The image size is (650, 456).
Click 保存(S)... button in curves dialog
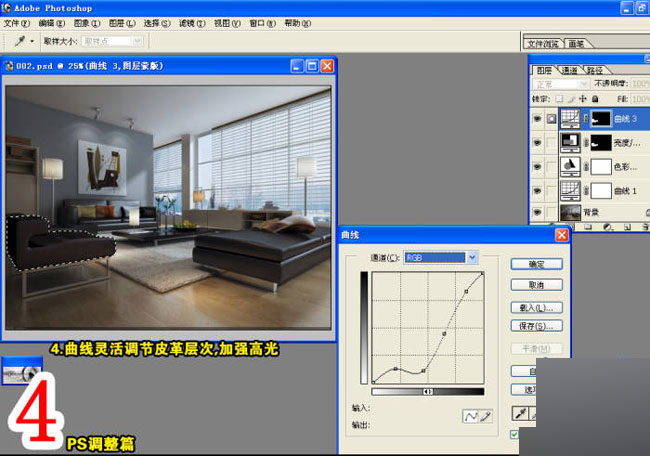click(x=536, y=326)
